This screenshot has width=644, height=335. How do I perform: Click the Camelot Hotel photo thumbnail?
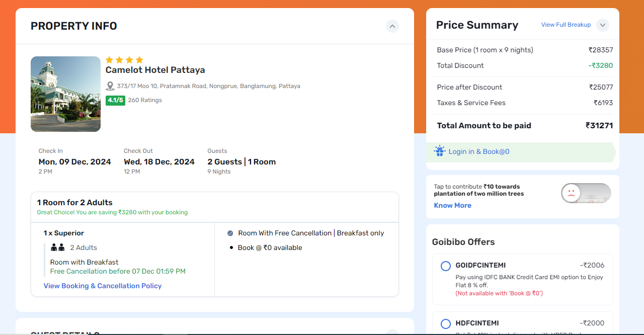pyautogui.click(x=65, y=94)
